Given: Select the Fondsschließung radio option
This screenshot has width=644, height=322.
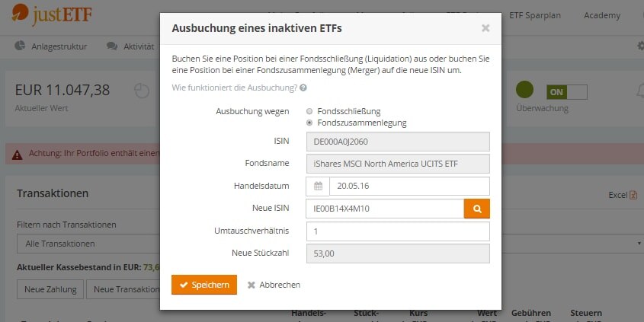Looking at the screenshot, I should (309, 111).
